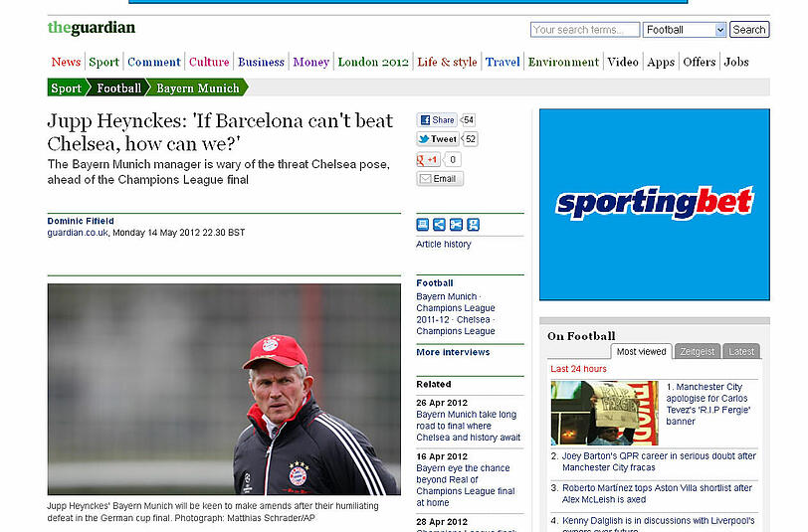Select the Most viewed tab
808x532 pixels.
point(641,352)
